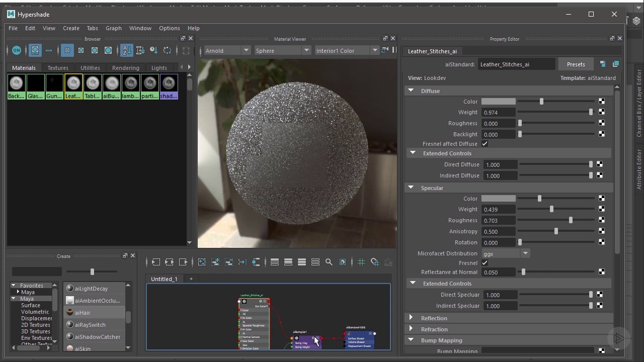
Task: Click the map button next to Diffuse Color
Action: (x=602, y=102)
